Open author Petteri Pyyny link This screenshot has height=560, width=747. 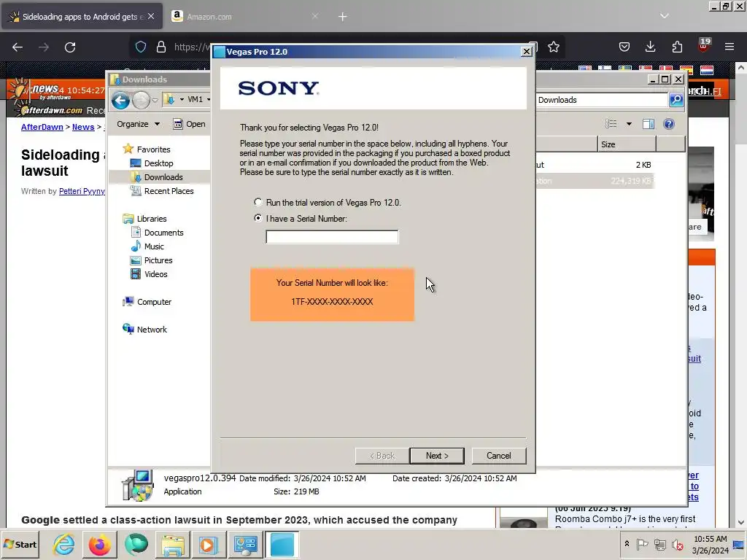point(82,191)
